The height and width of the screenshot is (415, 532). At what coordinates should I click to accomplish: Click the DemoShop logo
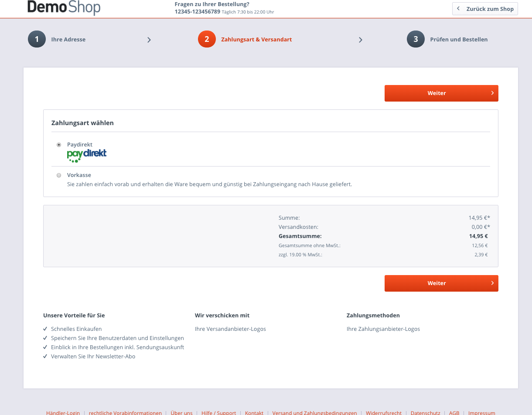(x=64, y=7)
